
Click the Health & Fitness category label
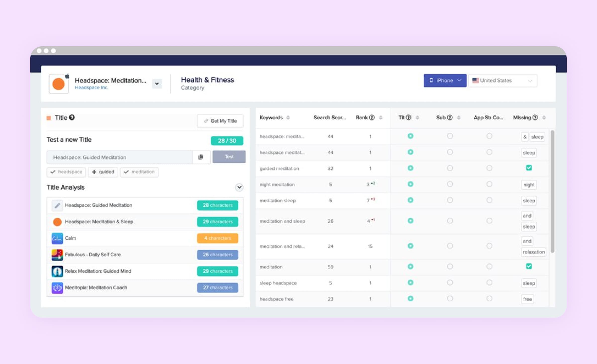pos(207,80)
